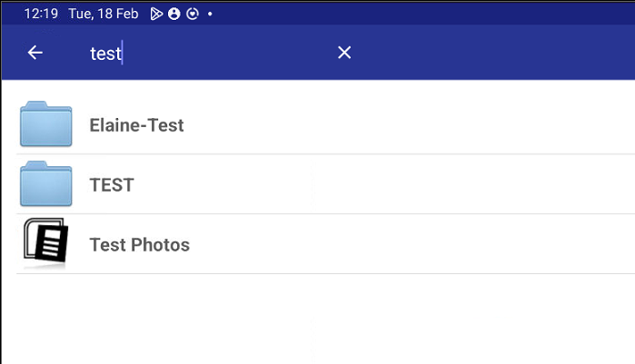Viewport: 635px width, 364px height.
Task: Tap the back arrow in search bar
Action: pos(35,53)
